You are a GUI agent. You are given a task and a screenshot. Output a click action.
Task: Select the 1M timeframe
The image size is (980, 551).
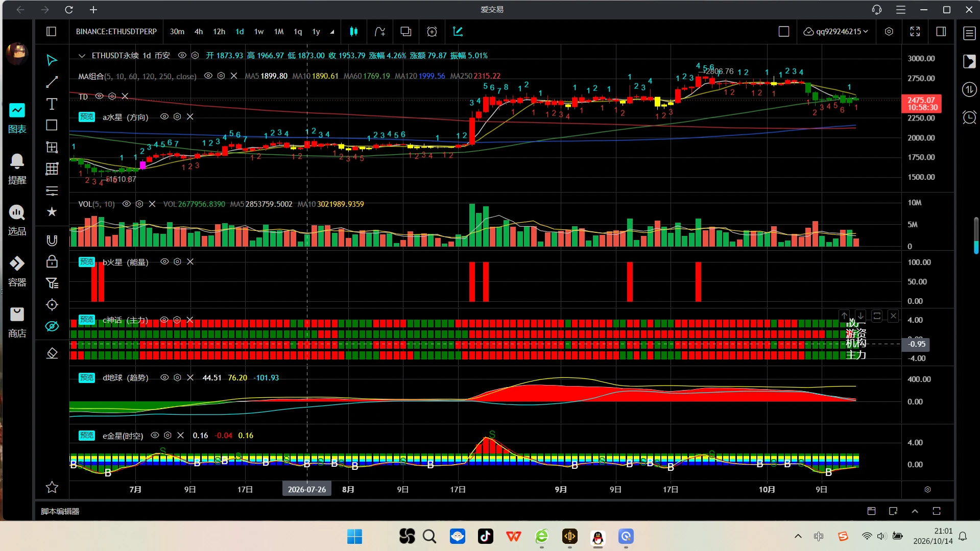(x=279, y=32)
